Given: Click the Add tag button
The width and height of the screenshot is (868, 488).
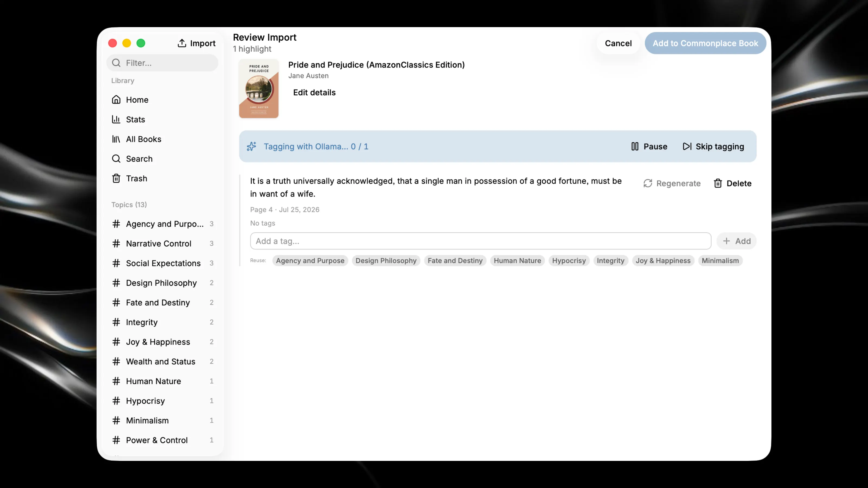Looking at the screenshot, I should [x=736, y=241].
